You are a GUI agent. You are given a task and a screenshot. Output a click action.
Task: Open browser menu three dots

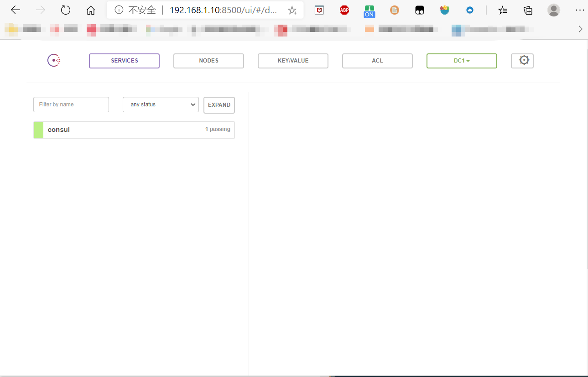point(579,10)
